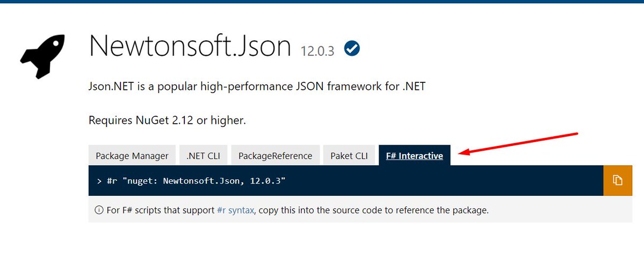The width and height of the screenshot is (644, 254).
Task: Click the F# scripts help note text
Action: click(298, 210)
